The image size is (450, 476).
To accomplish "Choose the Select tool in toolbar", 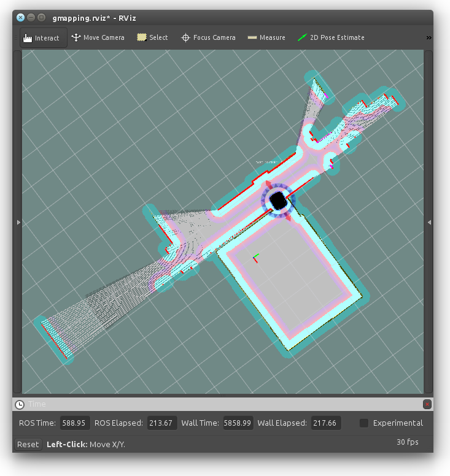I will [152, 38].
